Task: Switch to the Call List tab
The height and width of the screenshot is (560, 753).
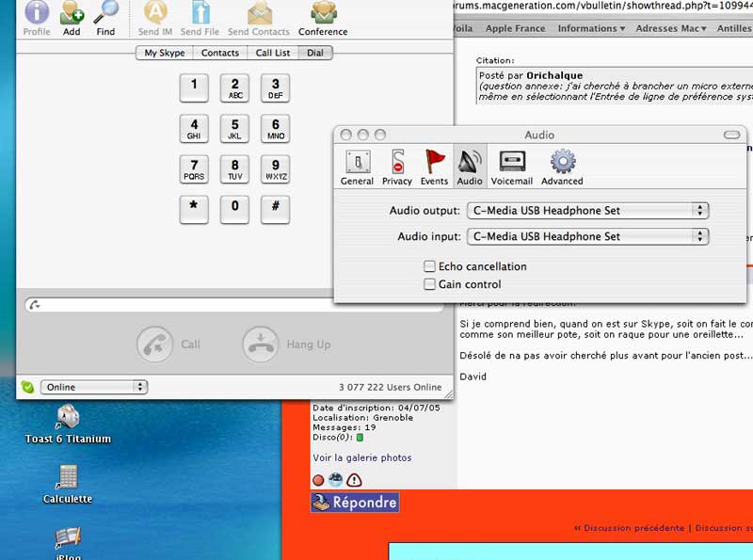Action: 273,53
